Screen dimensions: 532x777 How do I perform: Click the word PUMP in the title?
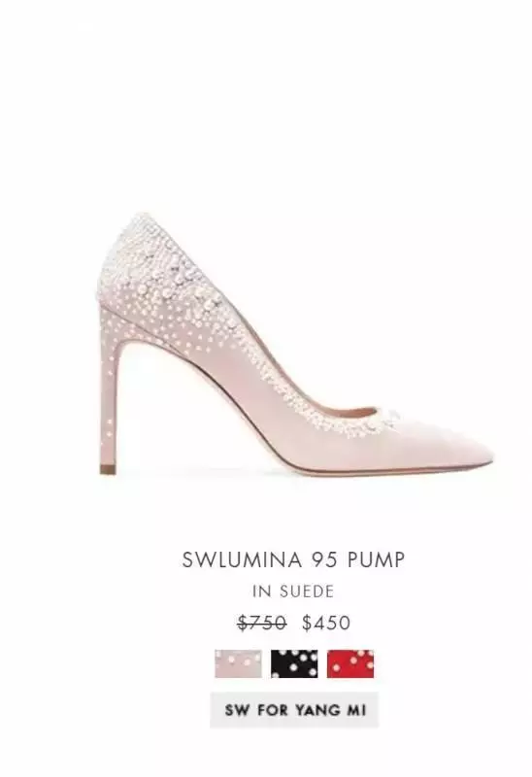pos(376,560)
